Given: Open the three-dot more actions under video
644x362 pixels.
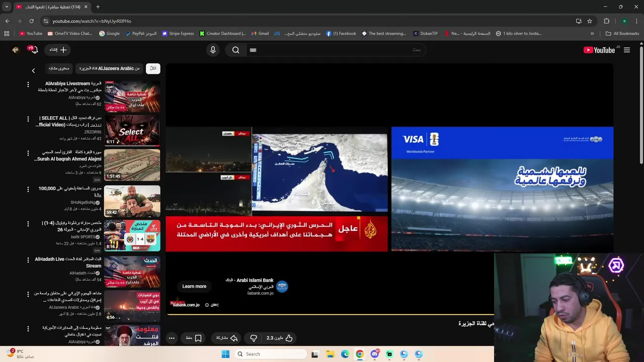Looking at the screenshot, I should click(172, 338).
